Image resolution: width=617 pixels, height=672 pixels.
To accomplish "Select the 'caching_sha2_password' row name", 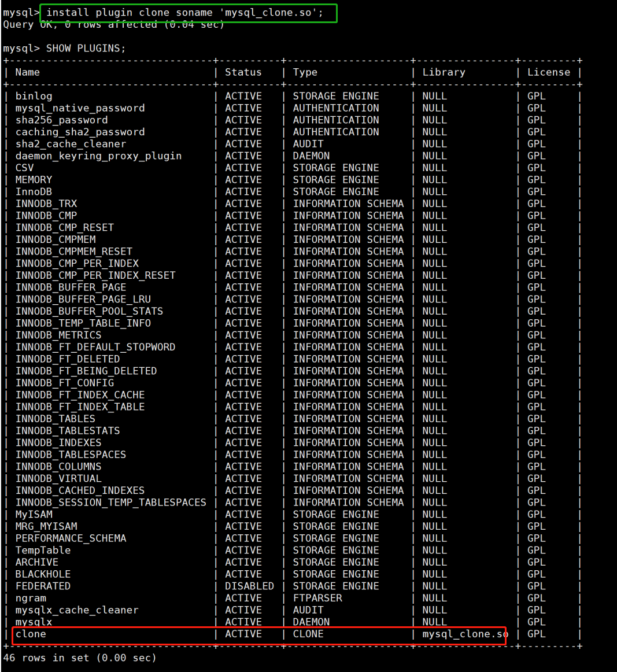I will (80, 132).
